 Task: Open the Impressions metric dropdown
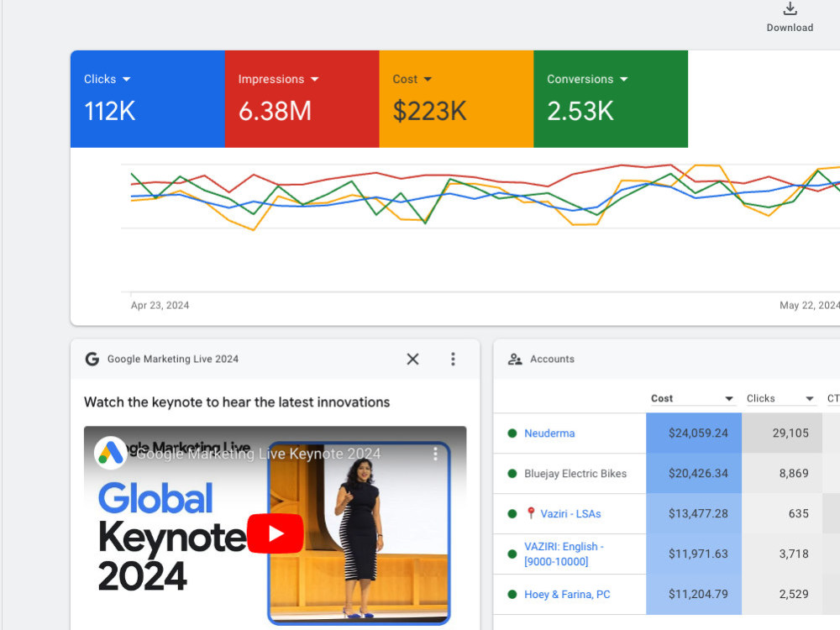(x=314, y=79)
